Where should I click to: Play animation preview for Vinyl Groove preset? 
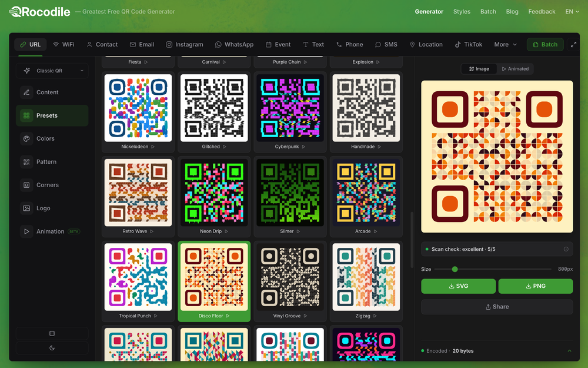(305, 316)
